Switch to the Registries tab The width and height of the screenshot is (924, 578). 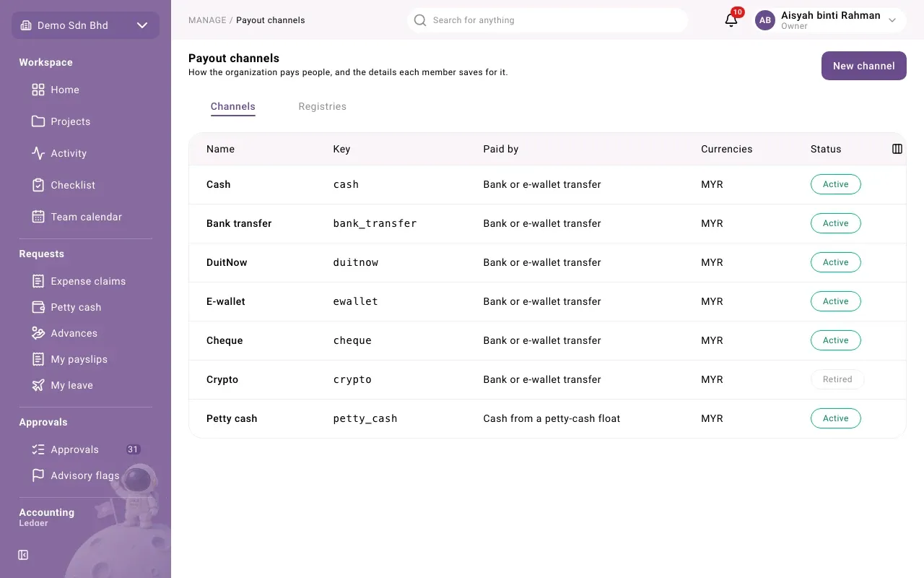tap(323, 106)
